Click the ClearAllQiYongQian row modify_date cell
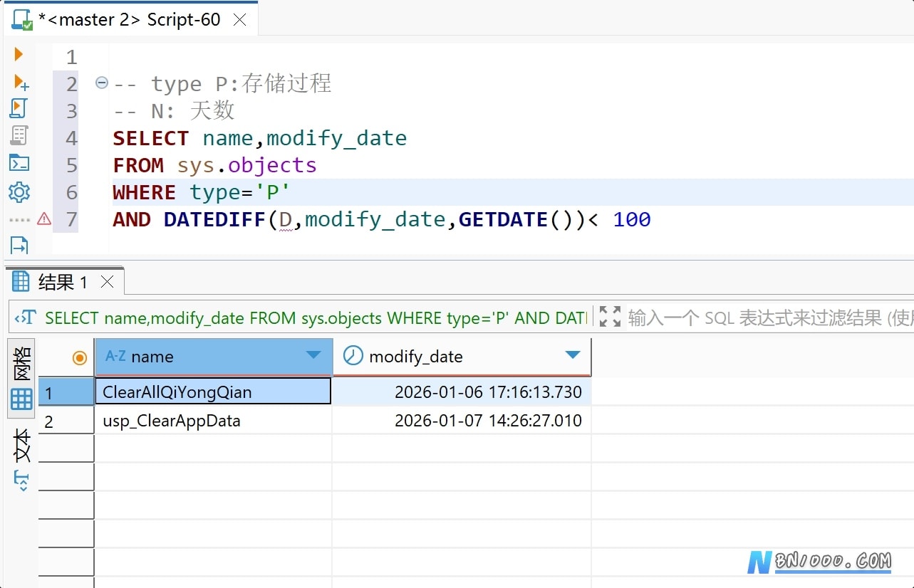 click(462, 392)
